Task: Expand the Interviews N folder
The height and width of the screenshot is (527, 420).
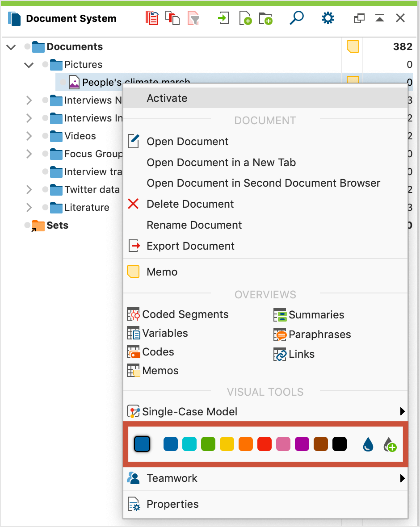Action: pyautogui.click(x=29, y=100)
